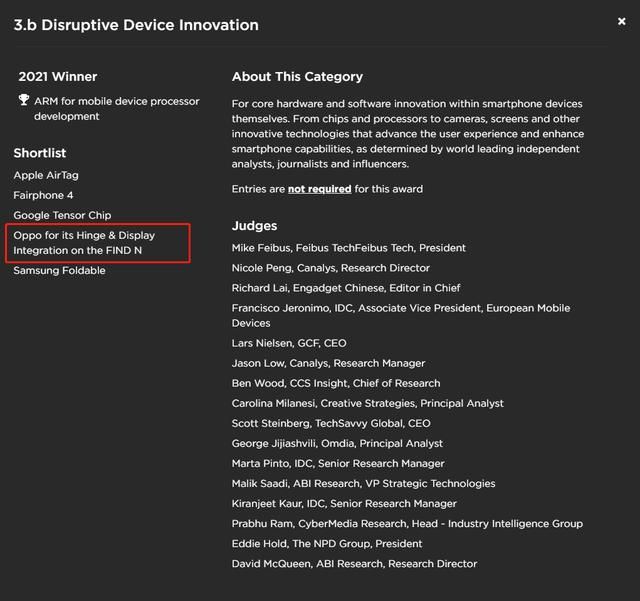Click the "3.b Disruptive Device Innovation" title
This screenshot has height=601, width=640.
(x=136, y=25)
